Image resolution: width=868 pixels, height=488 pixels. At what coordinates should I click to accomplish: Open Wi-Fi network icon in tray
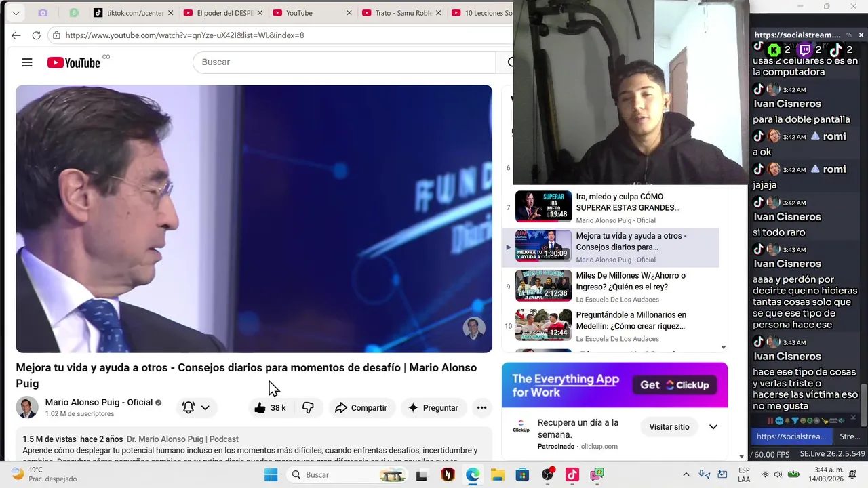pos(765,474)
